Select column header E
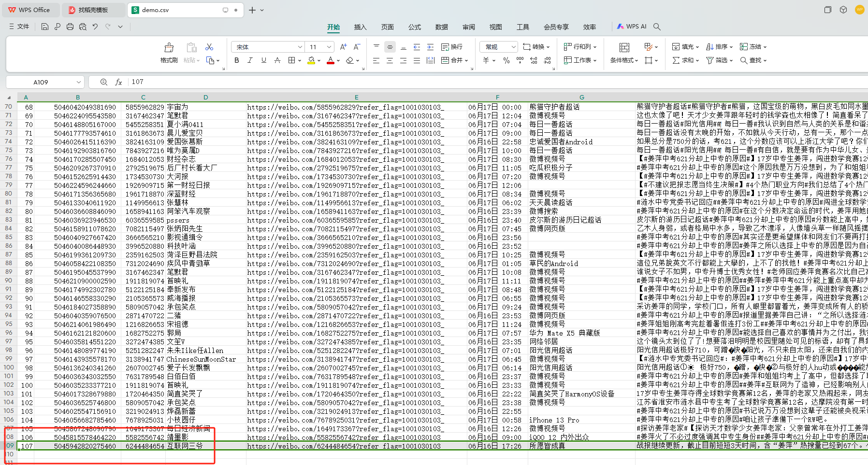This screenshot has height=465, width=868. click(x=357, y=97)
